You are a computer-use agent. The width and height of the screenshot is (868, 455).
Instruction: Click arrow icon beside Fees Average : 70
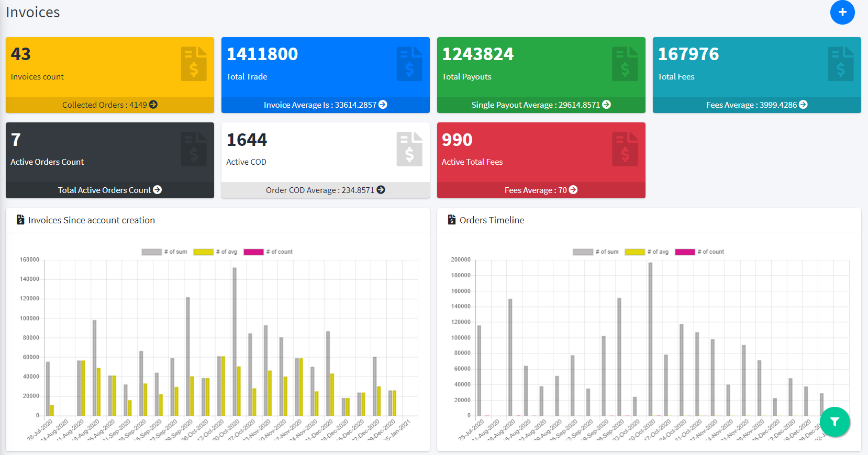[573, 190]
